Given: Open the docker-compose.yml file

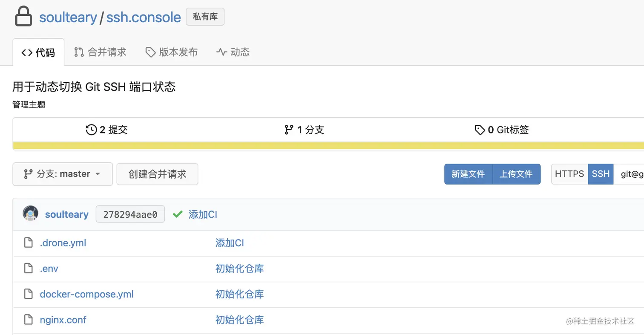Looking at the screenshot, I should (x=87, y=294).
